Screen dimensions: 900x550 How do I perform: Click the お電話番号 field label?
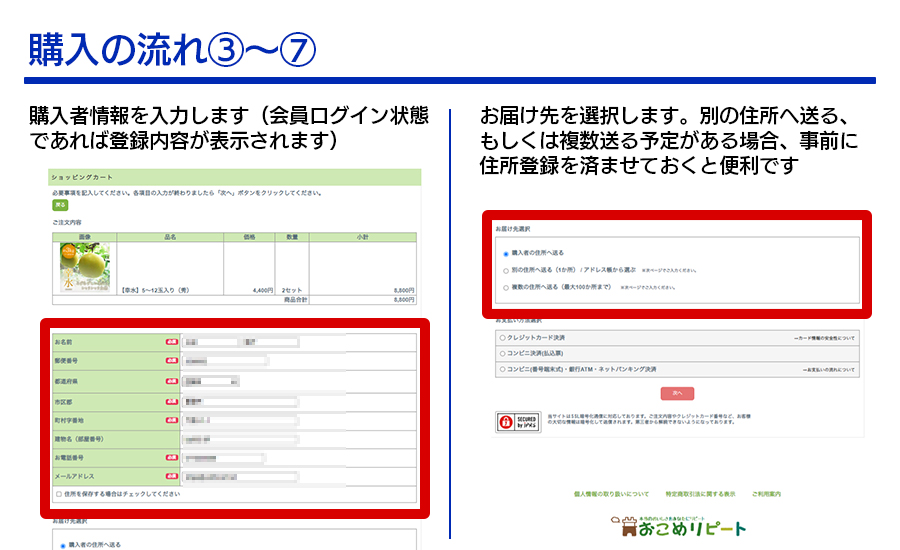coord(69,458)
